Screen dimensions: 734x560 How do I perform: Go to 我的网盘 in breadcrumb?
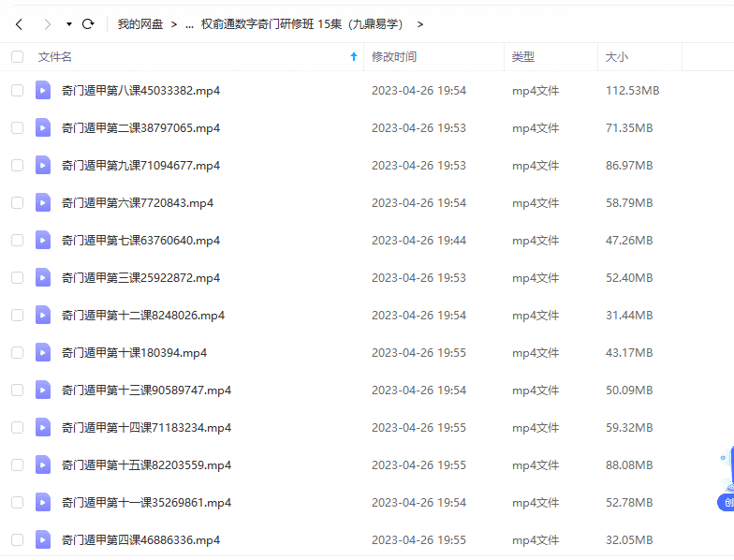point(139,24)
